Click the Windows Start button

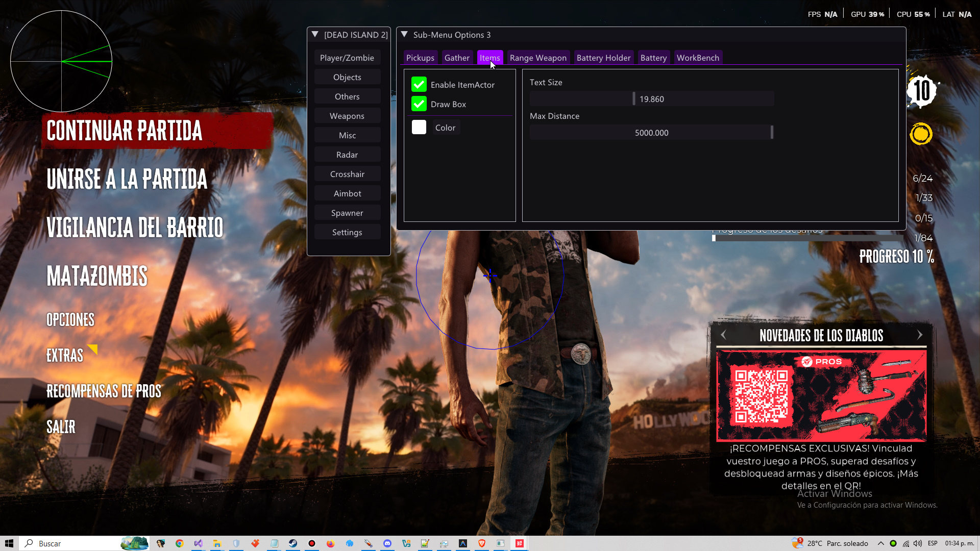9,543
